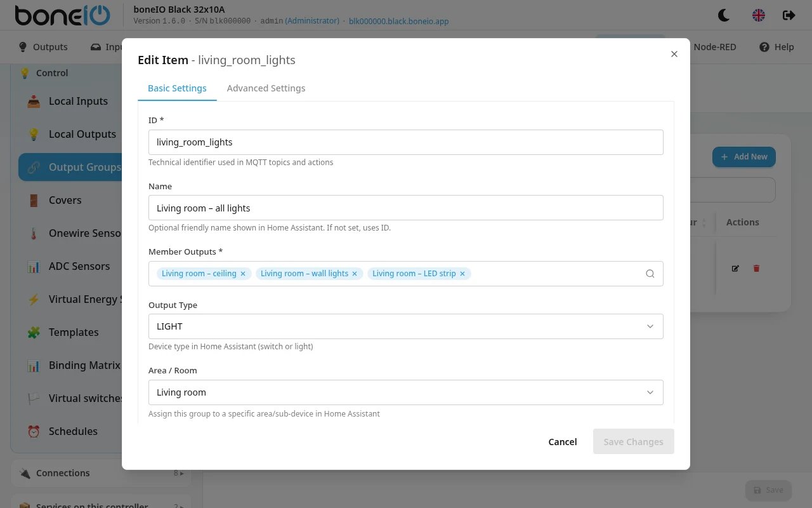Image resolution: width=812 pixels, height=508 pixels.
Task: Click the bottom Save button
Action: (x=768, y=490)
